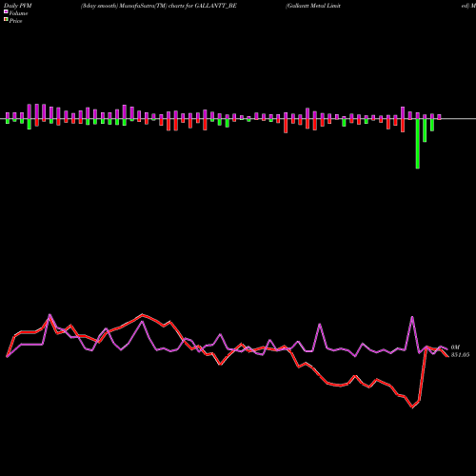Click the Price legend label
This screenshot has width=476, height=476.
point(15,21)
